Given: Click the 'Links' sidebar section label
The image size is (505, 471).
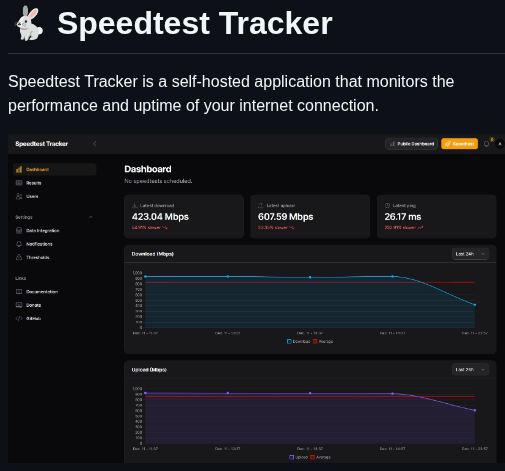Looking at the screenshot, I should (21, 278).
